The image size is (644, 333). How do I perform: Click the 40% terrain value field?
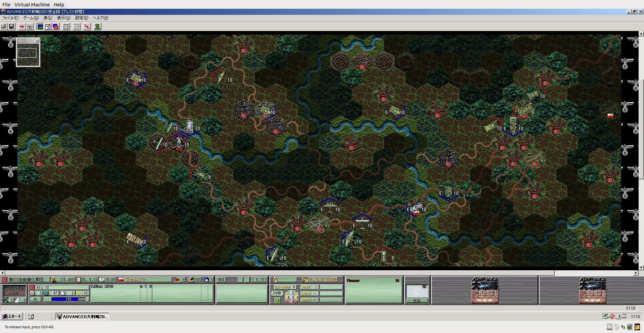(221, 279)
